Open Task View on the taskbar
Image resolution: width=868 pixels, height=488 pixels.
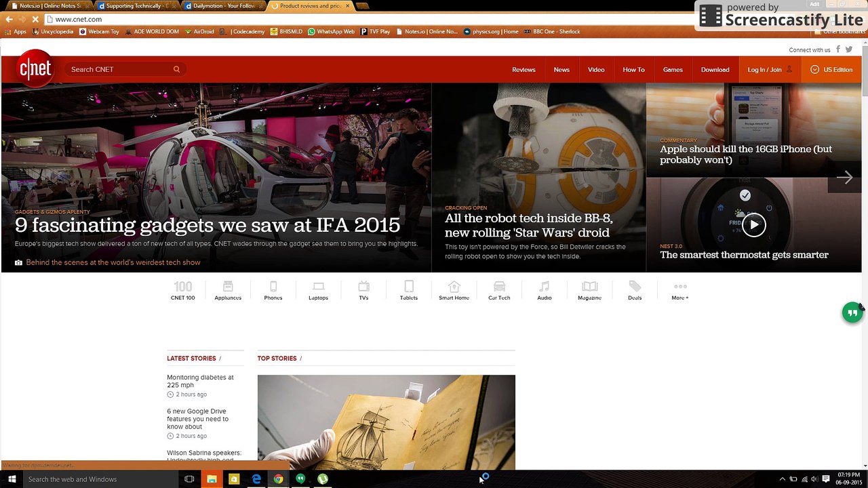click(x=189, y=479)
